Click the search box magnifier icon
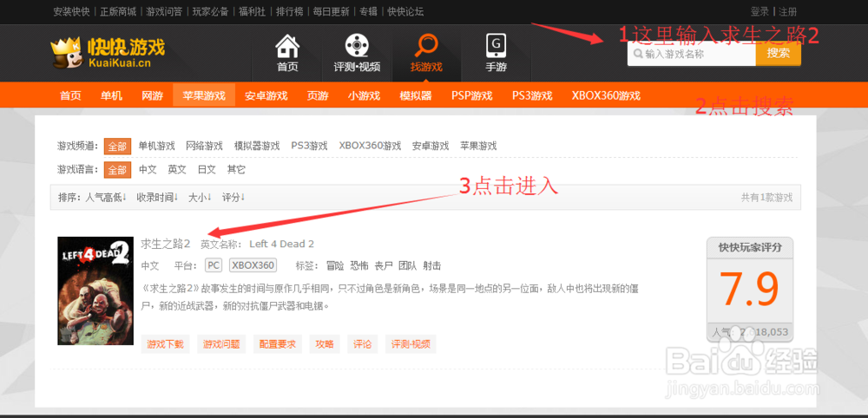 pos(638,54)
